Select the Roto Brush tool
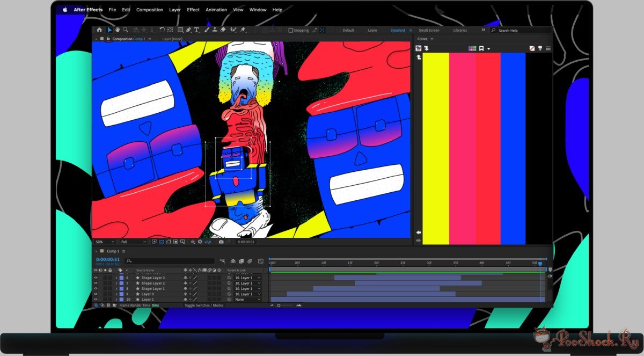Viewport: 644px width, 356px height. tap(233, 30)
